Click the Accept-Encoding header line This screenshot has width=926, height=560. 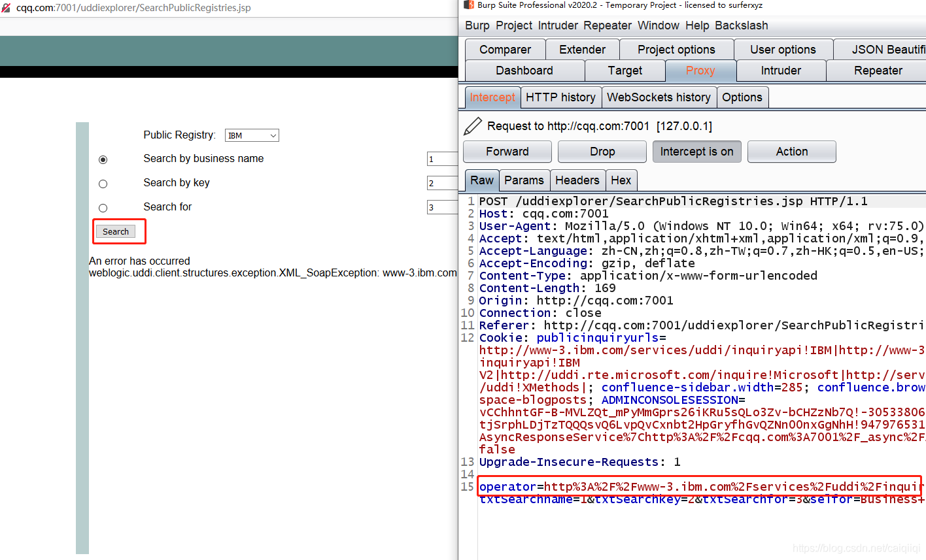pos(587,263)
